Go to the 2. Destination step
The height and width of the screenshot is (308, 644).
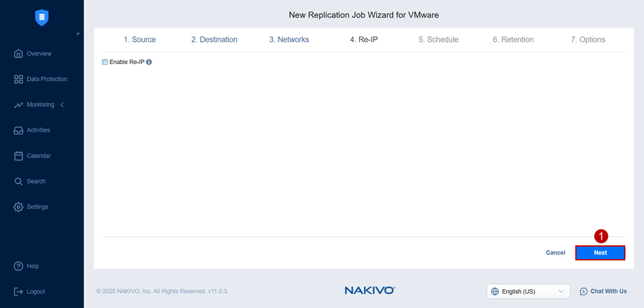tap(214, 40)
